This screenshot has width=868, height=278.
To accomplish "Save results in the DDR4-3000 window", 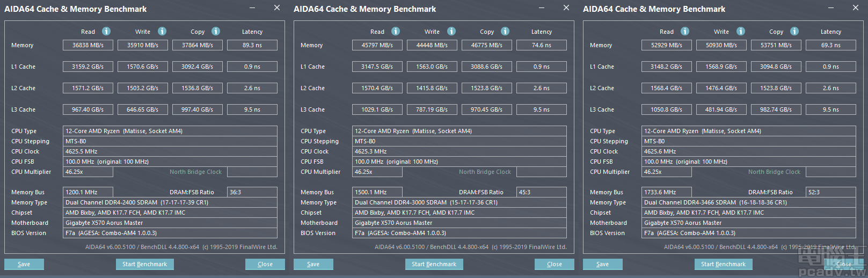I will coord(313,264).
